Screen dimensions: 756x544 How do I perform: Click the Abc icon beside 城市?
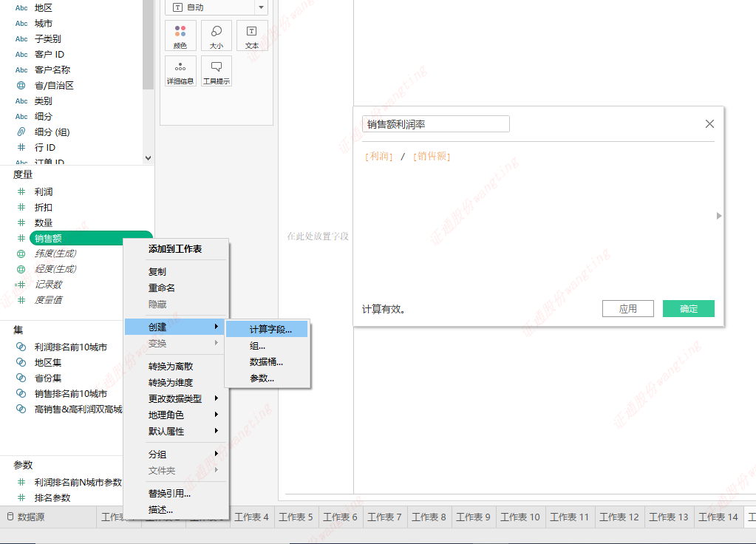pos(21,23)
